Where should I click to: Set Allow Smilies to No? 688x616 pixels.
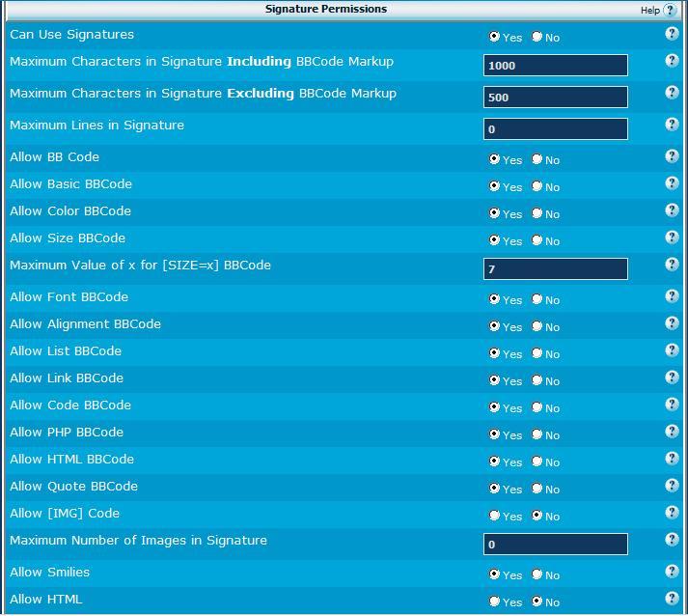537,574
